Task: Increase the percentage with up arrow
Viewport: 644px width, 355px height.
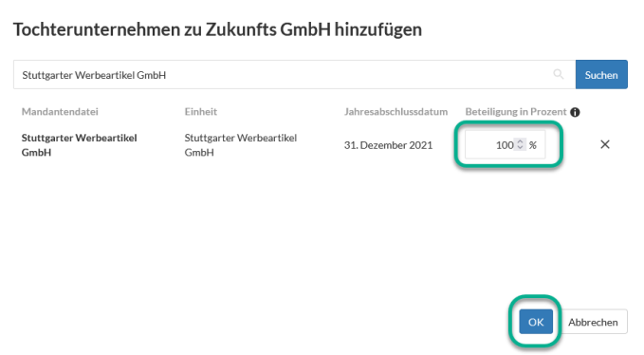Action: pos(520,141)
